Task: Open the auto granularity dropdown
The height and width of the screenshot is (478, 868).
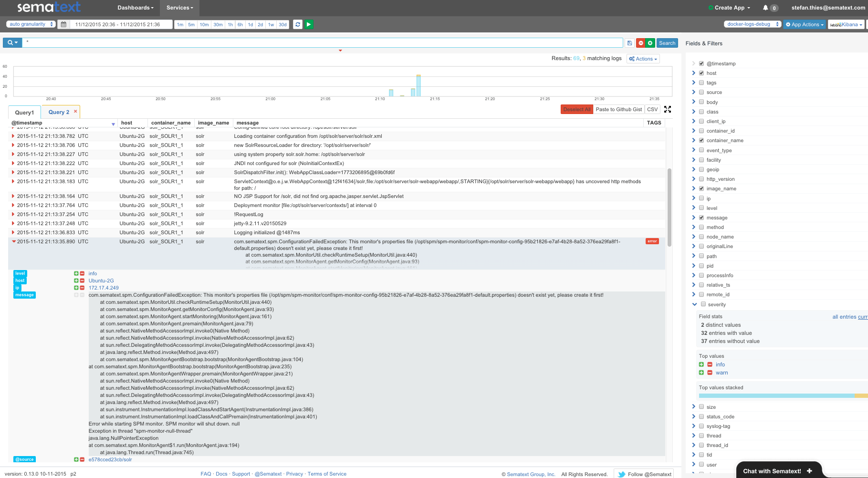Action: pos(31,24)
